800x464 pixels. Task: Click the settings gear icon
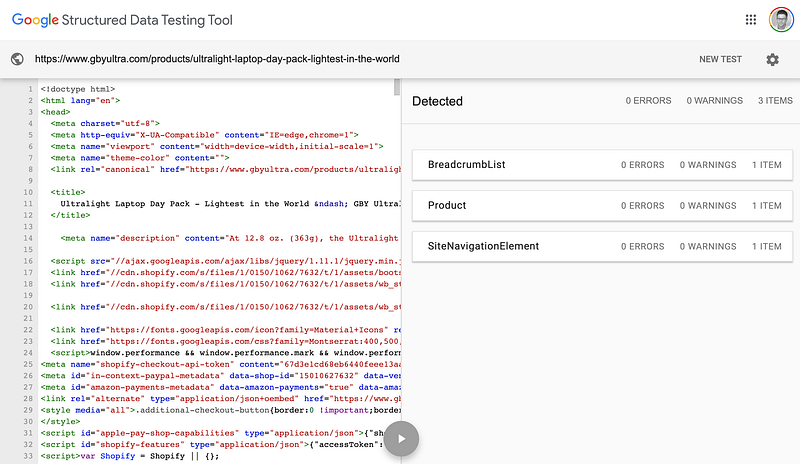(772, 59)
